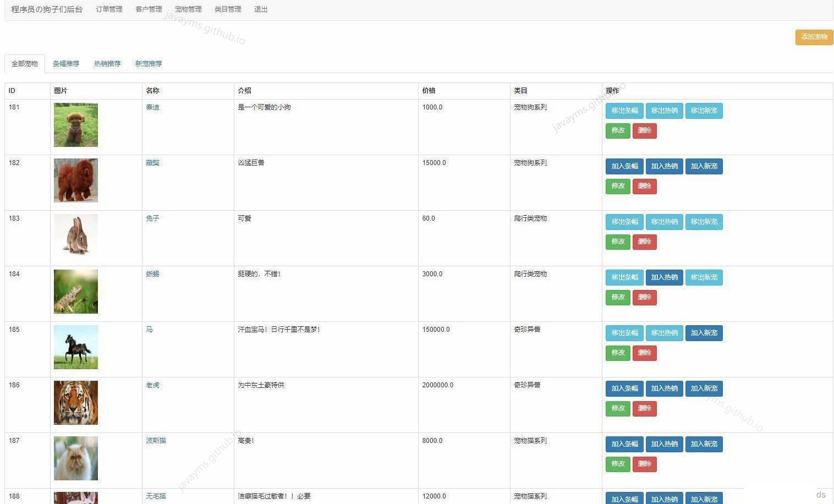Open the 新宠推荐 tab
834x504 pixels.
point(147,63)
